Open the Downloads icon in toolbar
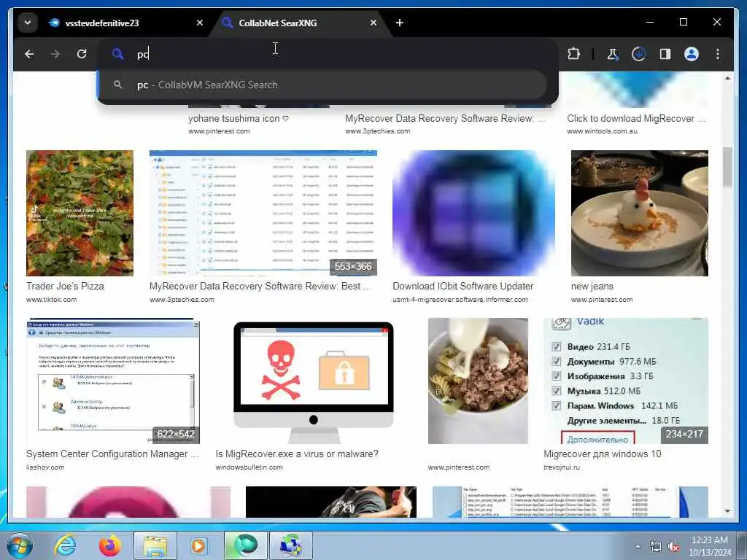 (x=639, y=54)
